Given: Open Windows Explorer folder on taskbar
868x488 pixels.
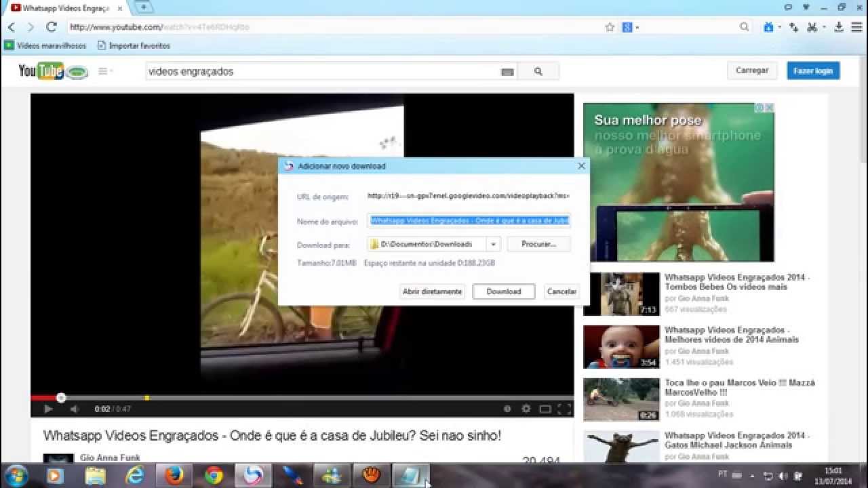Looking at the screenshot, I should (x=95, y=476).
